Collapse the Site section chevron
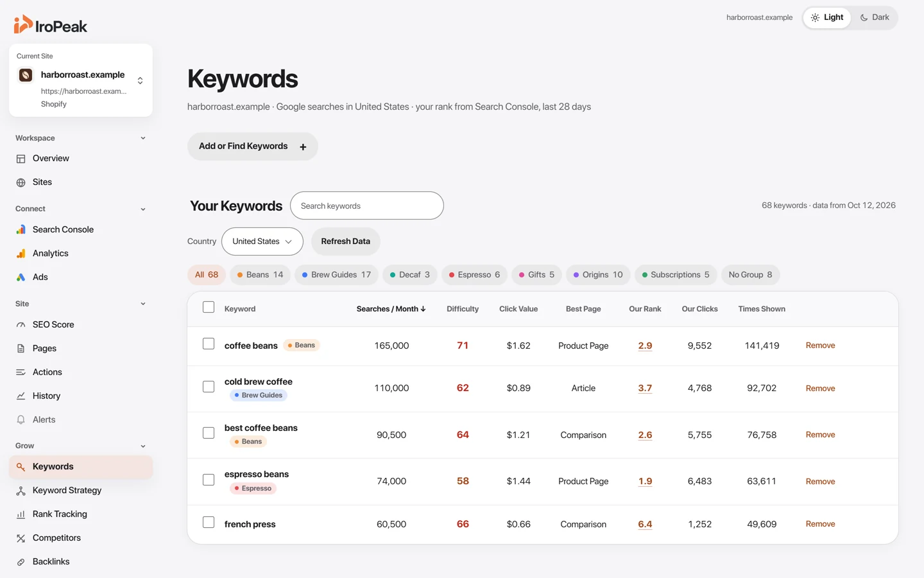 (x=143, y=304)
